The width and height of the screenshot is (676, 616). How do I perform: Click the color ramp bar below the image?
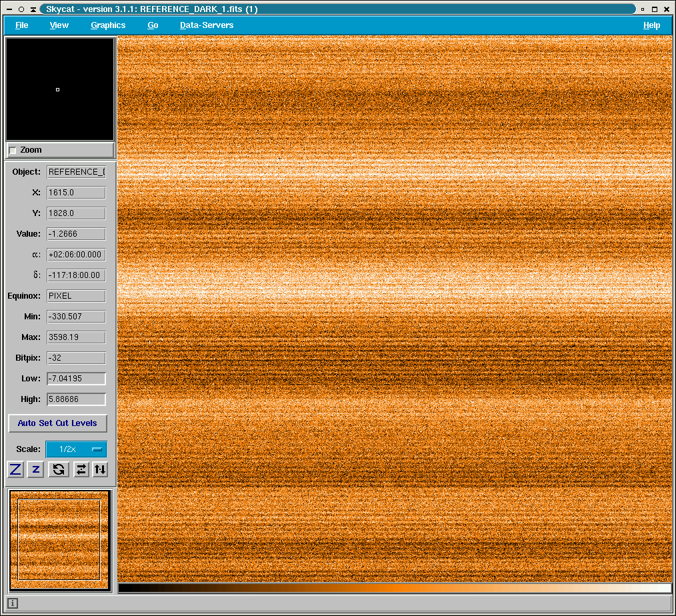tap(395, 588)
